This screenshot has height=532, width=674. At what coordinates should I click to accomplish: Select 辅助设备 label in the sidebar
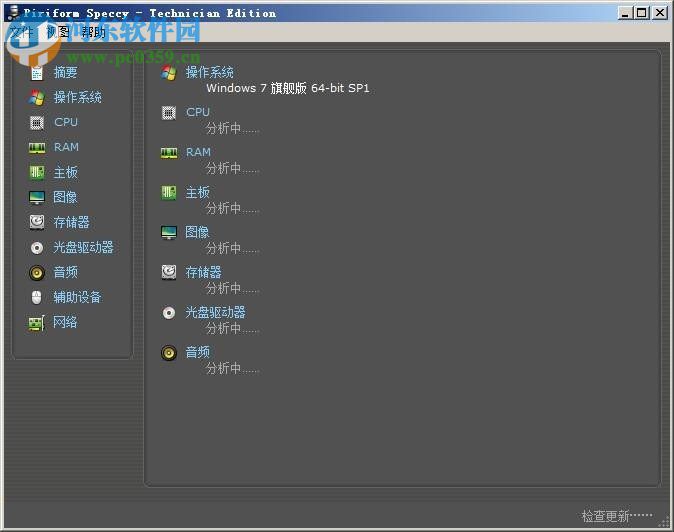click(x=77, y=297)
